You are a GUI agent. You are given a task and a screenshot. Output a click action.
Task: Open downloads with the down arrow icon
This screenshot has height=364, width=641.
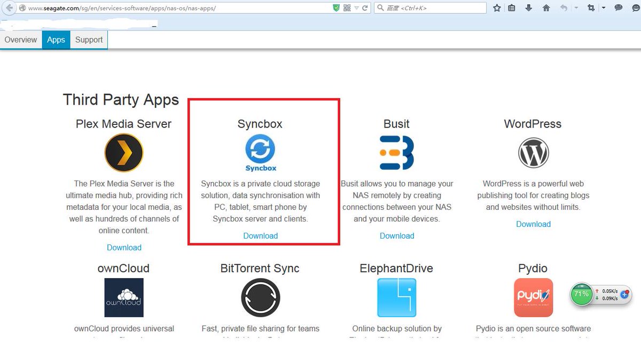point(528,8)
